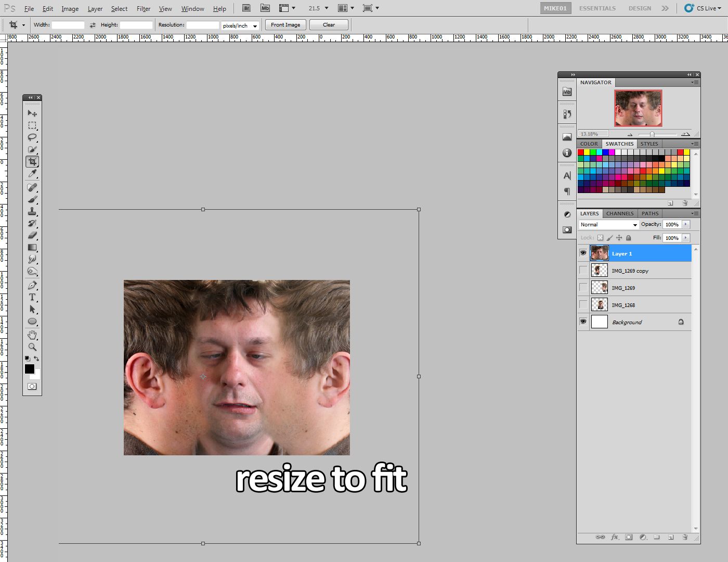Select the Hand tool
Screen dimensions: 728x562
[x=32, y=335]
